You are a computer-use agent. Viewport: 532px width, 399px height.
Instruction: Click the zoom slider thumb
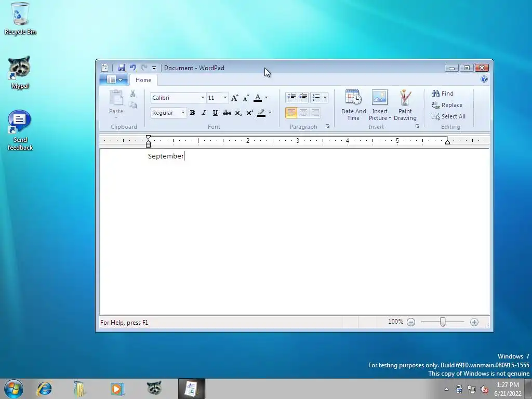pos(443,322)
